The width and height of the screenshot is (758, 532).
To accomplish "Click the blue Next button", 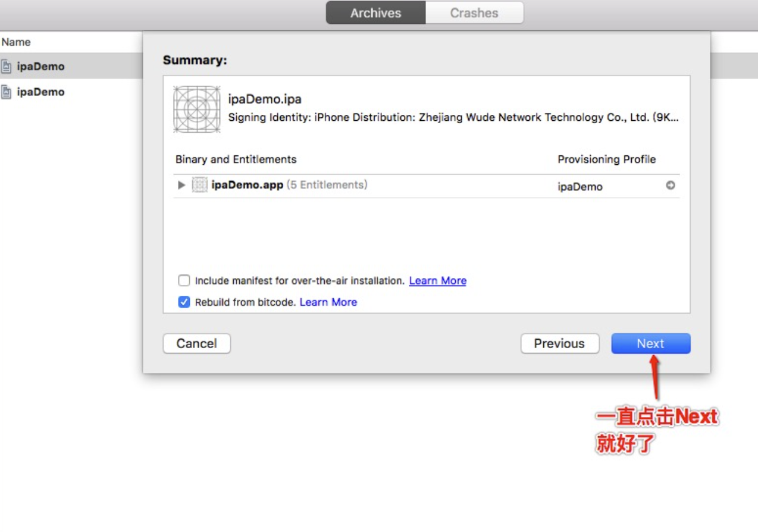I will point(651,343).
